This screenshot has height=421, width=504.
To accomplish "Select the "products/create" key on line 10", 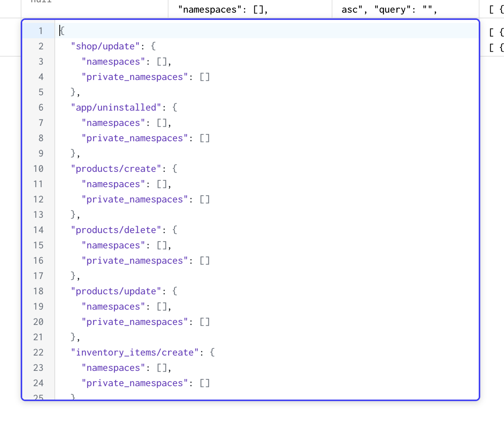I will (116, 168).
